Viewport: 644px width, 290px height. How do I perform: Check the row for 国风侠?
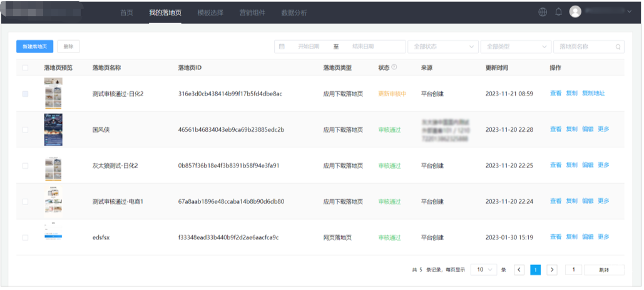pos(25,129)
